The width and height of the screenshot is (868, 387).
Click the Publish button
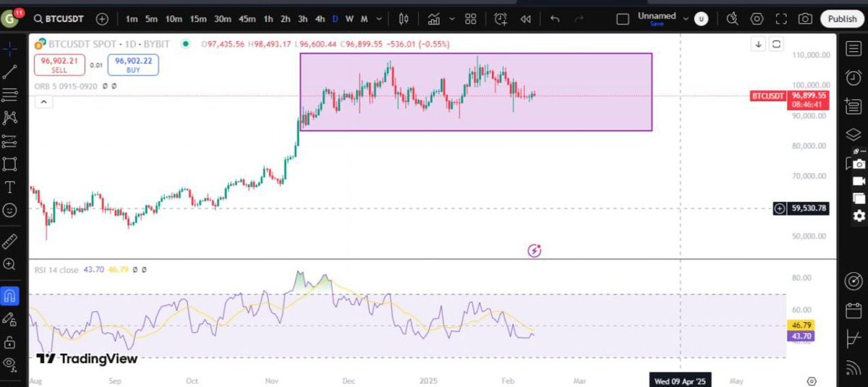click(842, 20)
